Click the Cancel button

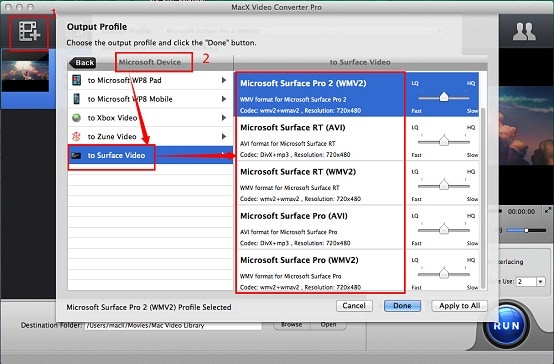354,306
